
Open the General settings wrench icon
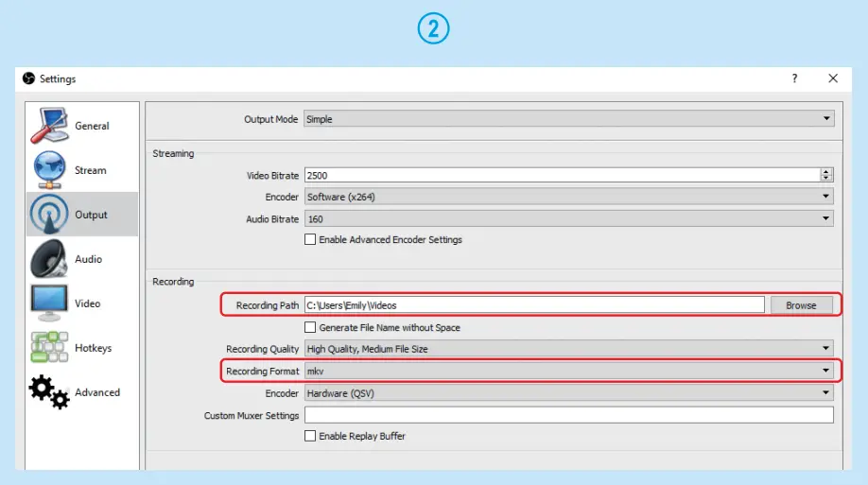click(x=50, y=126)
